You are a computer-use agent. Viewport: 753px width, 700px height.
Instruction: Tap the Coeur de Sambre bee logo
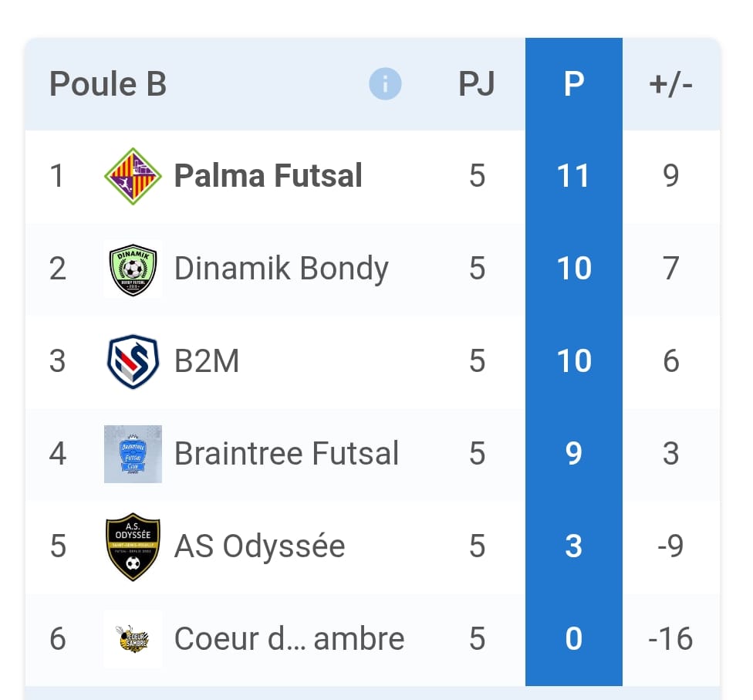(133, 639)
